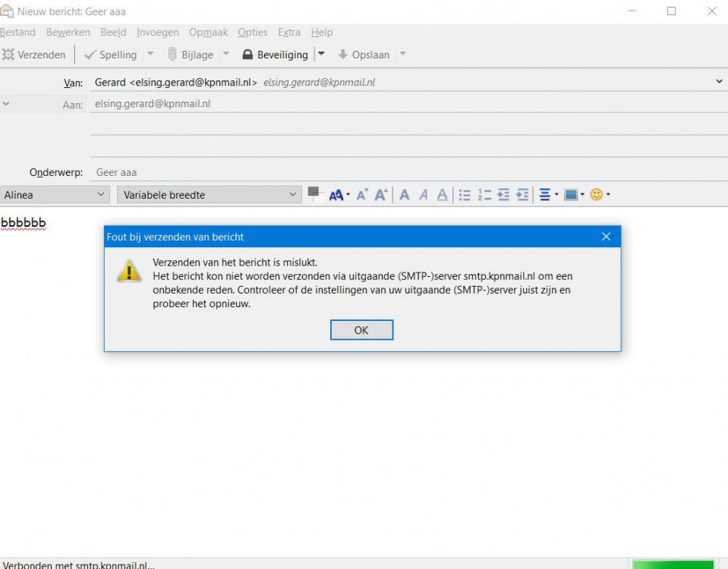Open the Alinea paragraph style dropdown

pyautogui.click(x=55, y=195)
